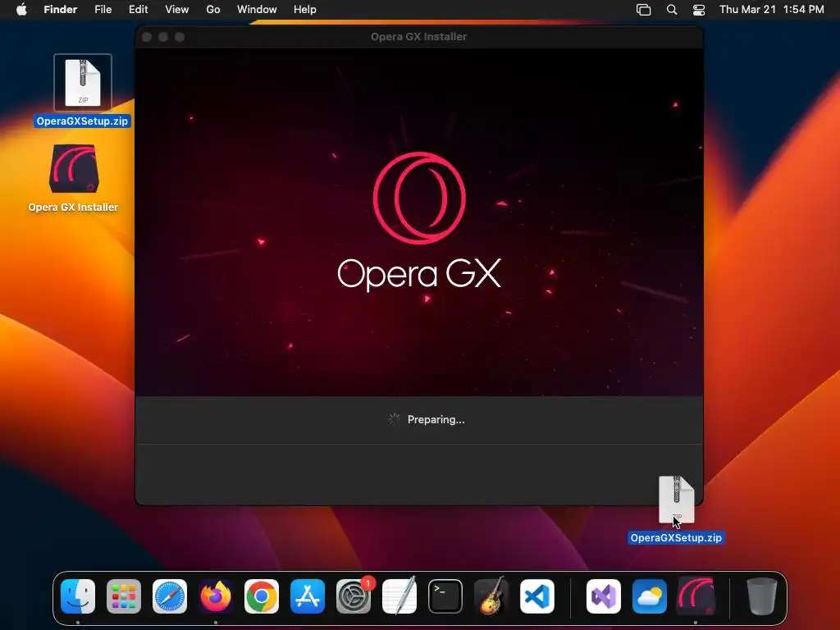This screenshot has width=840, height=630.
Task: Select the OperaGXSetup.zip icon under the cursor
Action: (x=676, y=500)
